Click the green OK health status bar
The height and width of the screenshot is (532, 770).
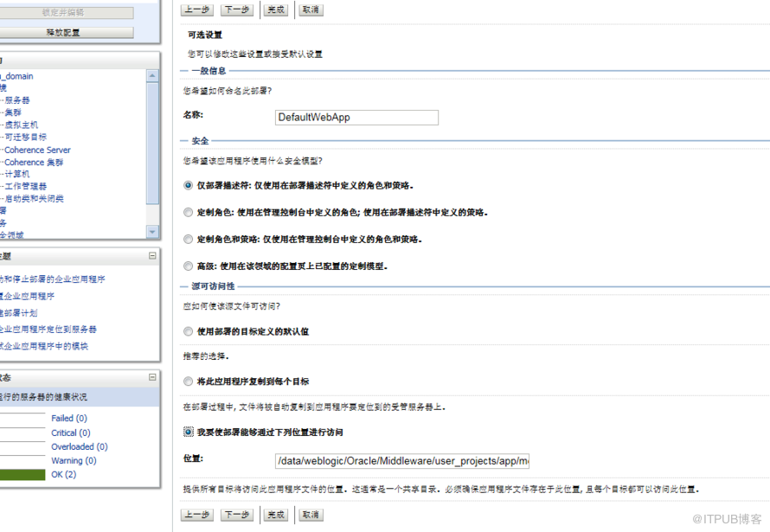[22, 475]
